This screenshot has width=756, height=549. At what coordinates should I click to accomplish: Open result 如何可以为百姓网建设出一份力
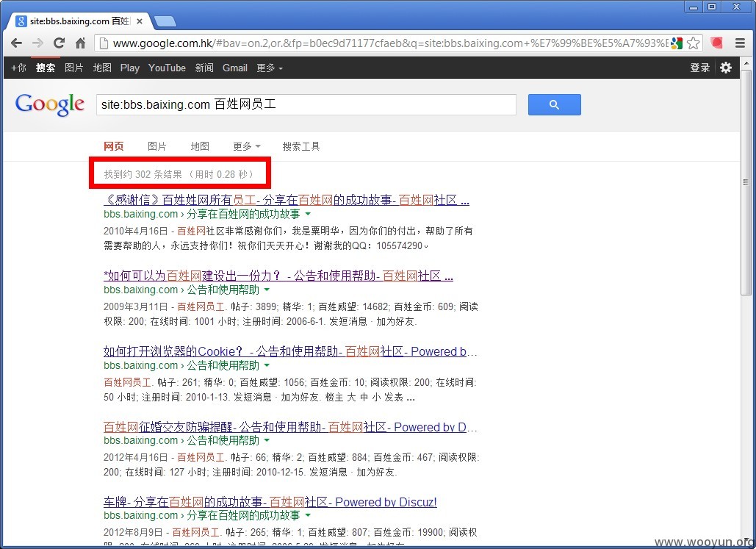pos(278,276)
